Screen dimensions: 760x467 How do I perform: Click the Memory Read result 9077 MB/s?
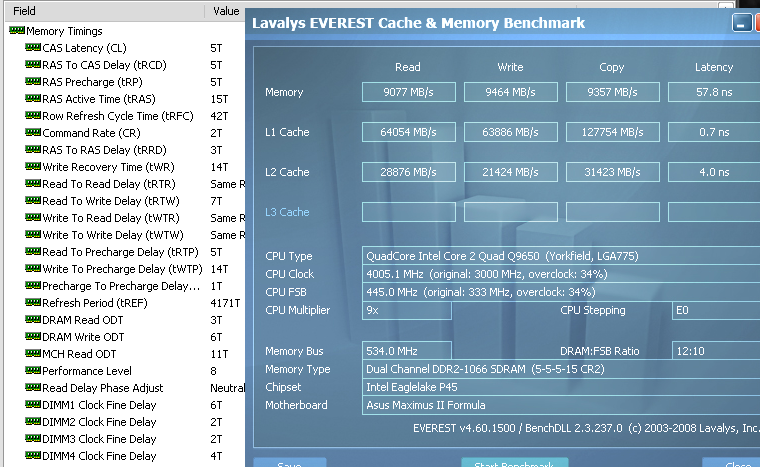[x=409, y=92]
